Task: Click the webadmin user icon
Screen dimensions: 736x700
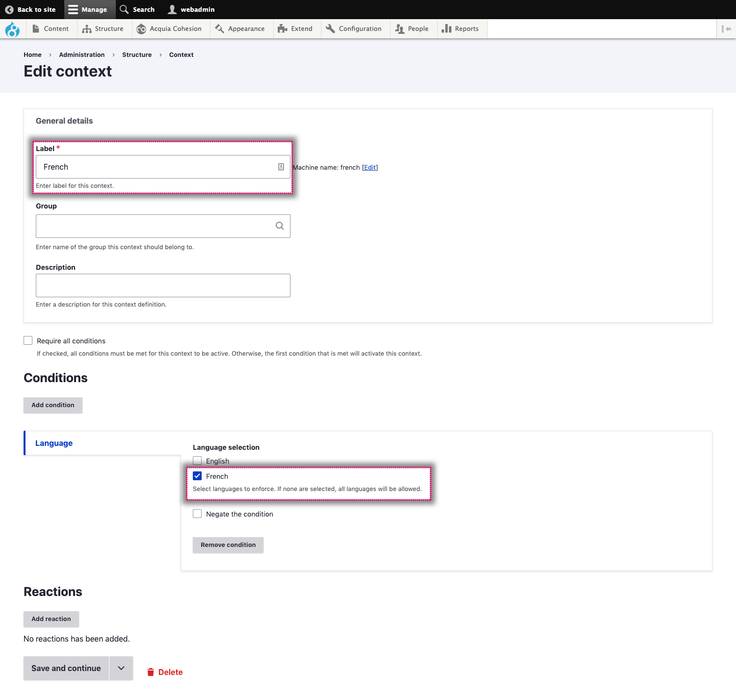Action: coord(172,9)
